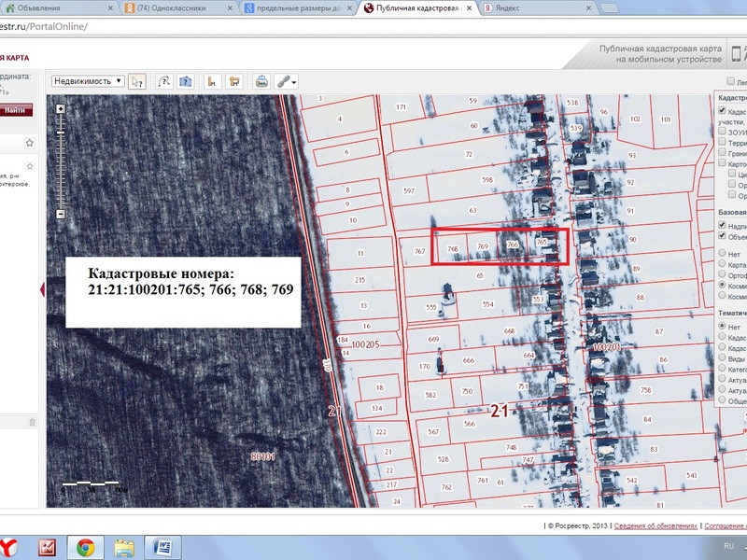Click parcel 669 on the map

point(433,340)
